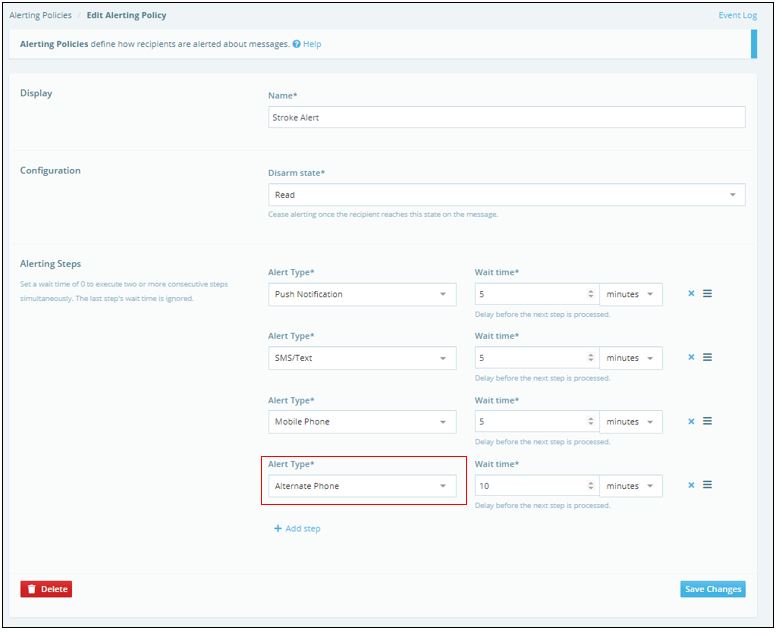This screenshot has width=778, height=633.
Task: Open the Event Log
Action: tap(737, 16)
